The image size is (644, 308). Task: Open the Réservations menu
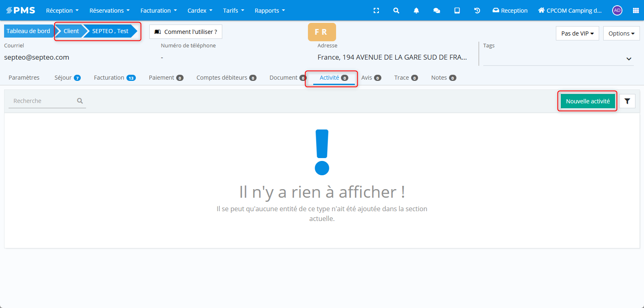[109, 11]
